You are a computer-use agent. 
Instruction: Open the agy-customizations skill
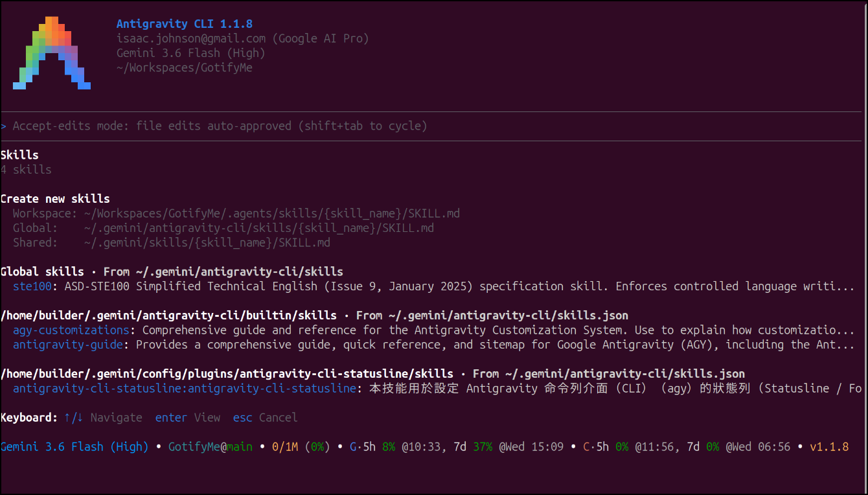pos(434,330)
